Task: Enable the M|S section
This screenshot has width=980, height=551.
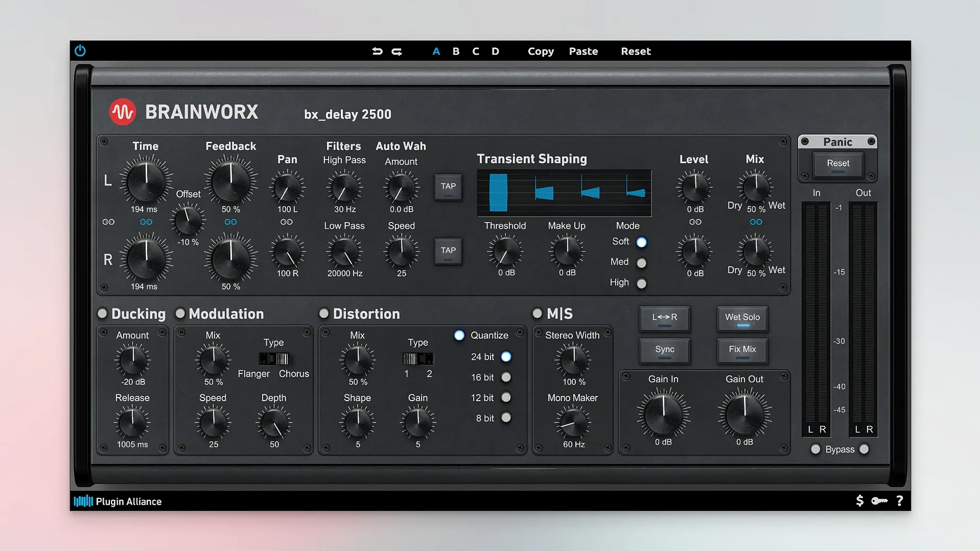Action: tap(537, 313)
